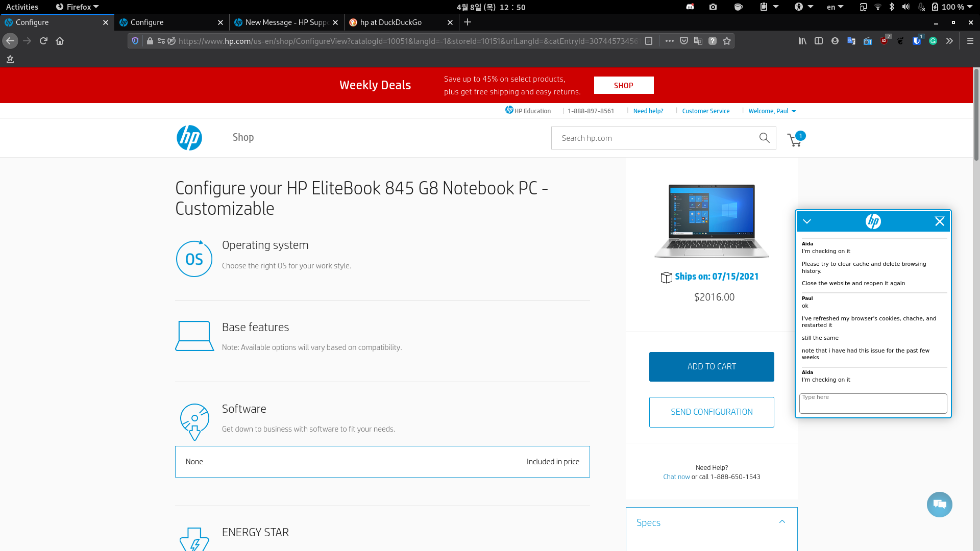Open the Bitwarden password manager extension
This screenshot has height=551, width=980.
[x=917, y=41]
